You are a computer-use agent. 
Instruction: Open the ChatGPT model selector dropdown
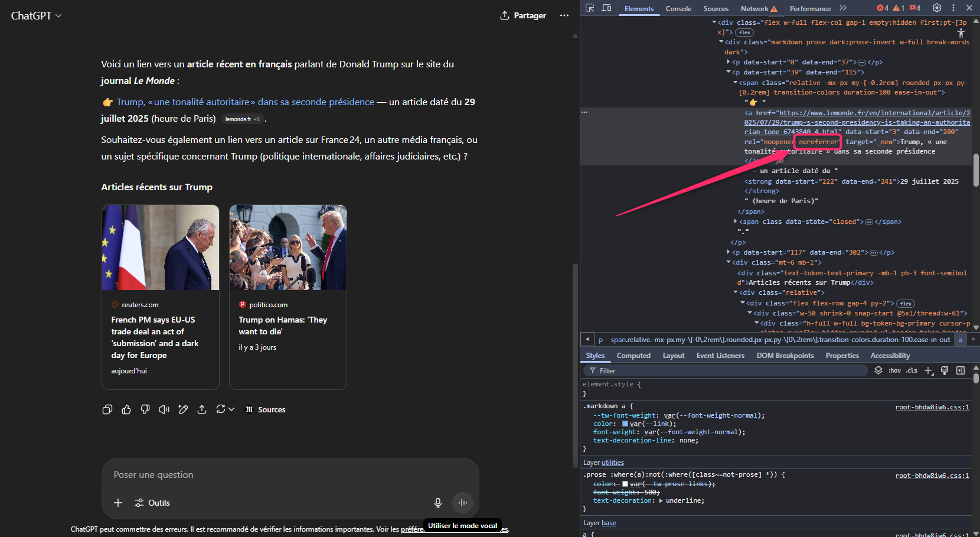tap(36, 16)
